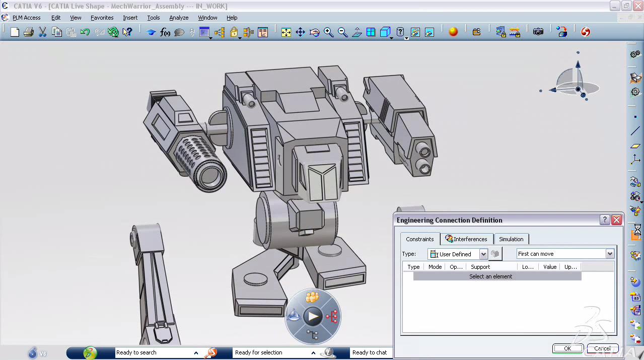Open the cube view mode dropdown arrow
The image size is (644, 360).
(x=392, y=38)
